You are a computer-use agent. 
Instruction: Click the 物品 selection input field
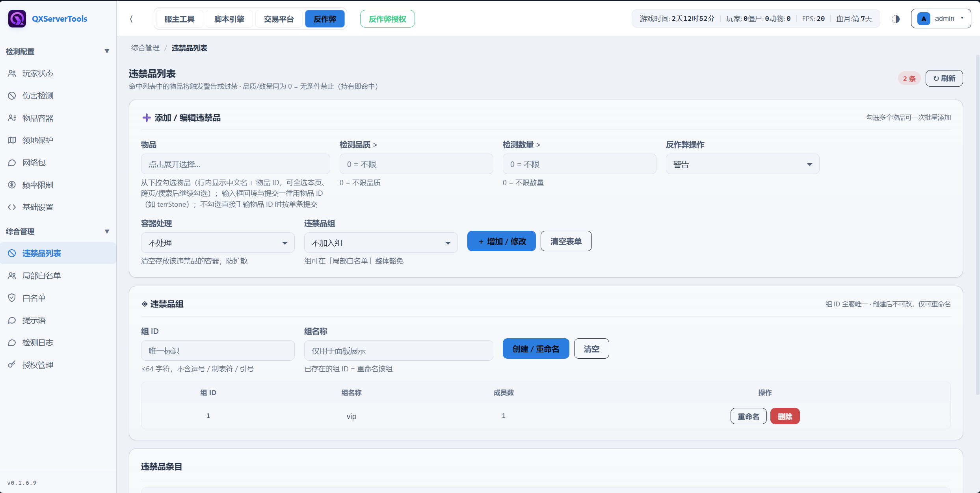(x=236, y=164)
